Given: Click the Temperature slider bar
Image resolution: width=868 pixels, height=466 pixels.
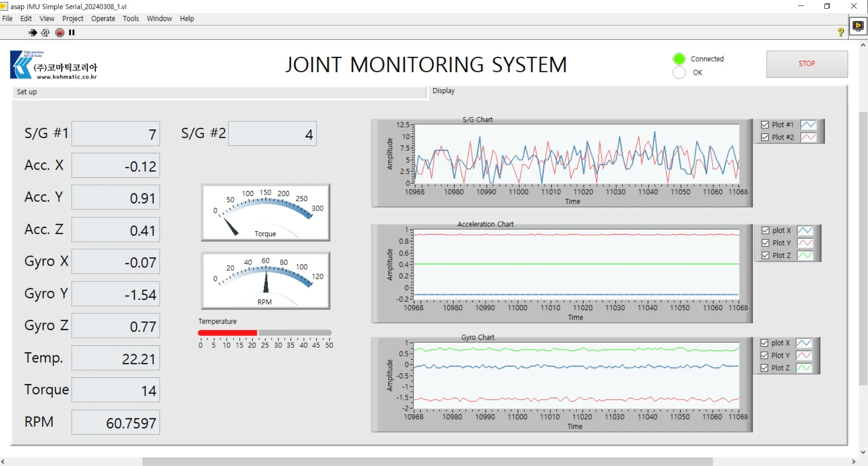Looking at the screenshot, I should pos(265,333).
